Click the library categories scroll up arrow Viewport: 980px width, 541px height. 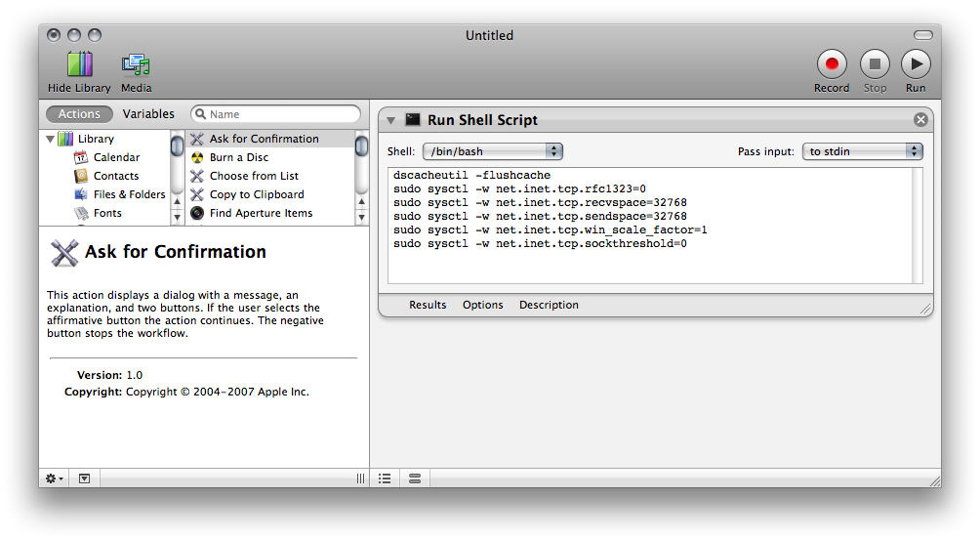[177, 202]
